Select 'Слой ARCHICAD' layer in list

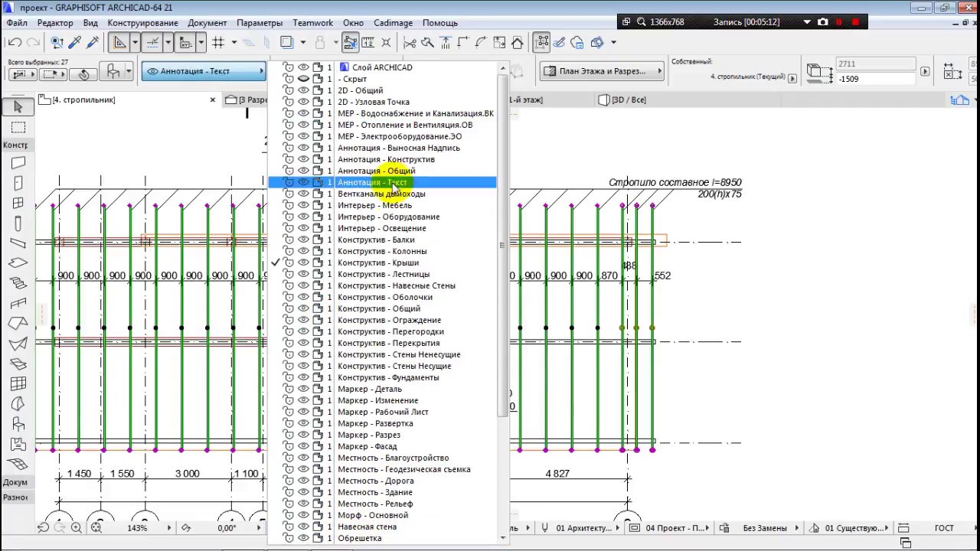pos(383,67)
